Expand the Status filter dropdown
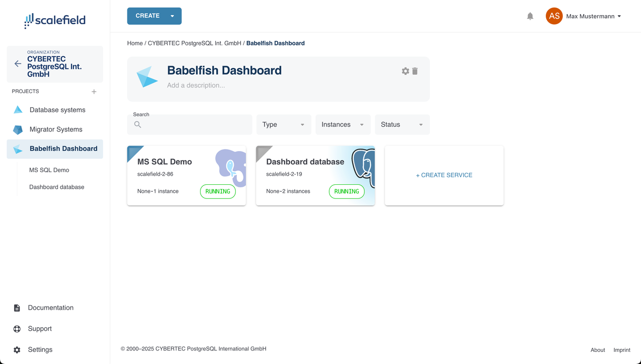The image size is (641, 364). click(402, 124)
